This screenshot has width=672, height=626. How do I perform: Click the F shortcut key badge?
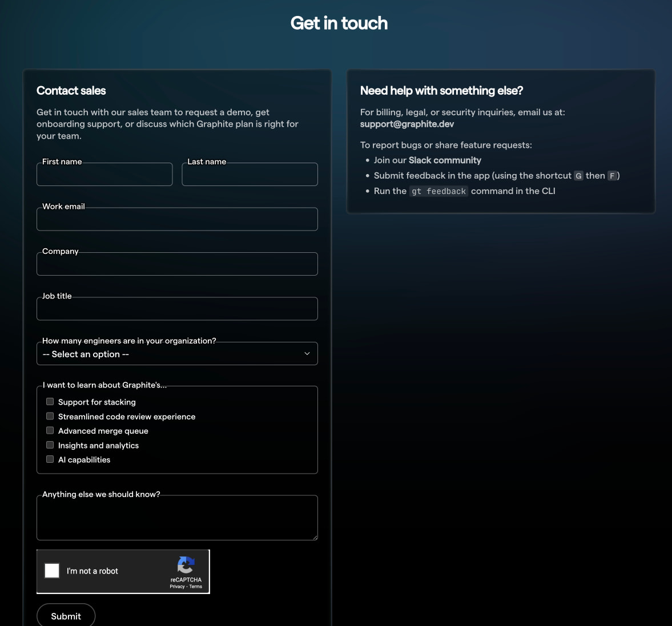pos(612,176)
